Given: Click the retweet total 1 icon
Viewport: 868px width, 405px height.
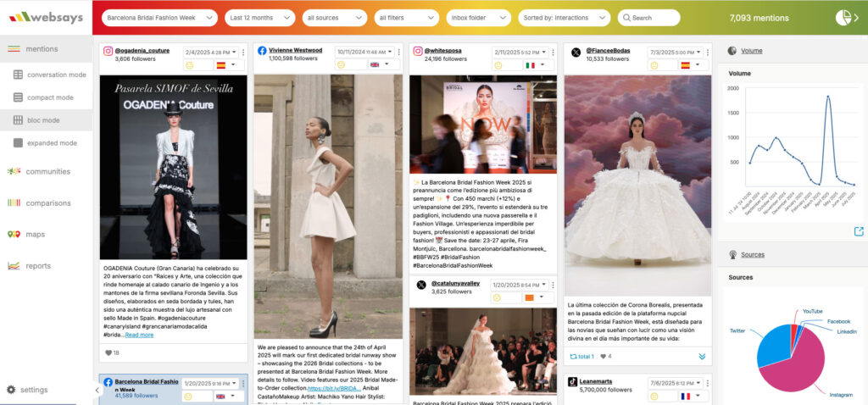Looking at the screenshot, I should [x=574, y=357].
